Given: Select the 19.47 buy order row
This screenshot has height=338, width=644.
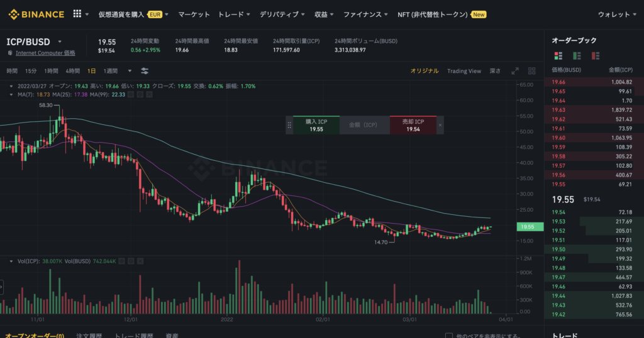Looking at the screenshot, I should pos(594,277).
